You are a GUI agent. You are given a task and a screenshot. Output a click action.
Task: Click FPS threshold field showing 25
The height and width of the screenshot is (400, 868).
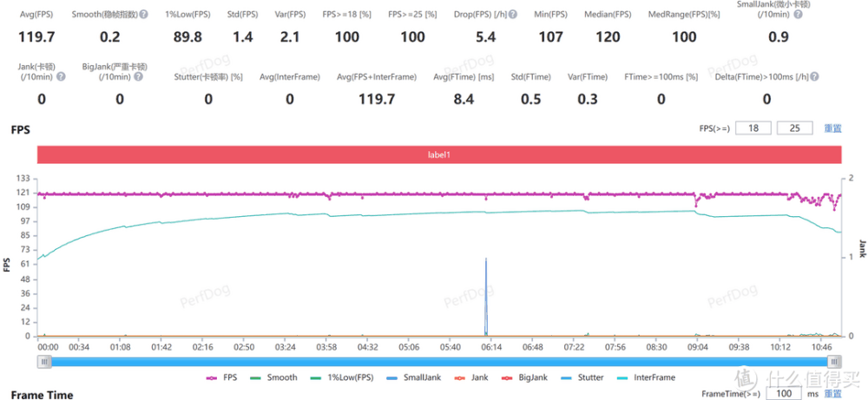point(795,128)
